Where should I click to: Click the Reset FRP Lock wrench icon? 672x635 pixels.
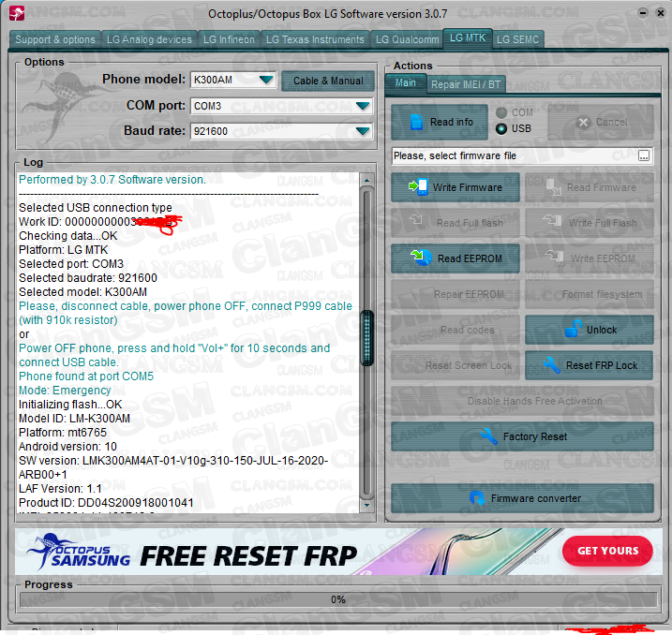[x=552, y=365]
